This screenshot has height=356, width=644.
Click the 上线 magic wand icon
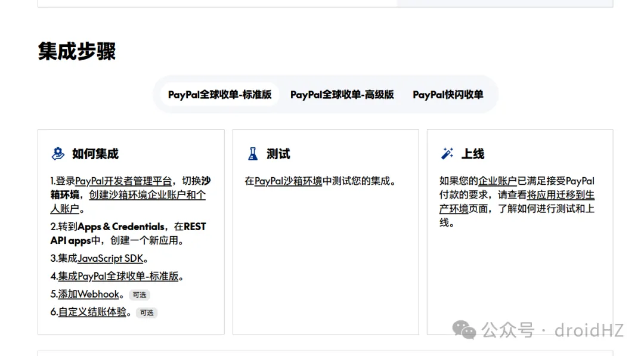(x=447, y=154)
